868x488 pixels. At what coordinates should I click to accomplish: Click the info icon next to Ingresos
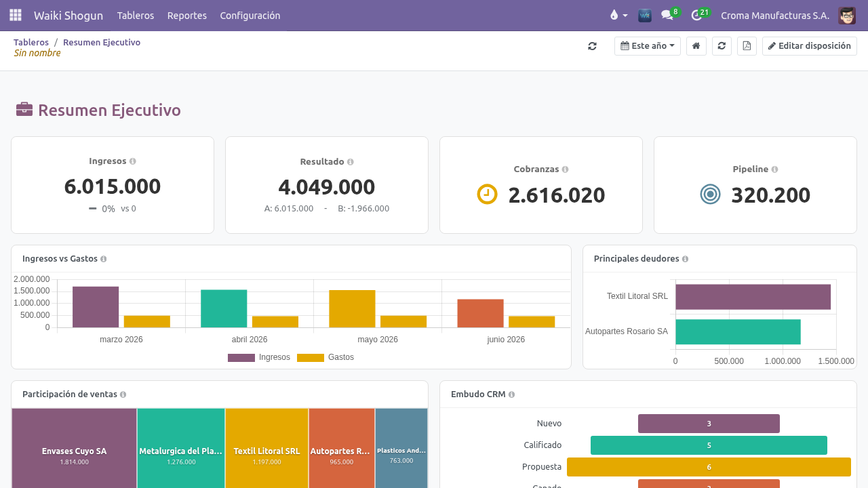(x=133, y=161)
